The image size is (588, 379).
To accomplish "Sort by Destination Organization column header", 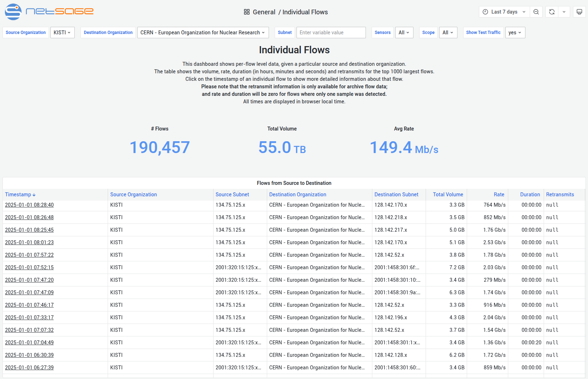I will click(298, 195).
